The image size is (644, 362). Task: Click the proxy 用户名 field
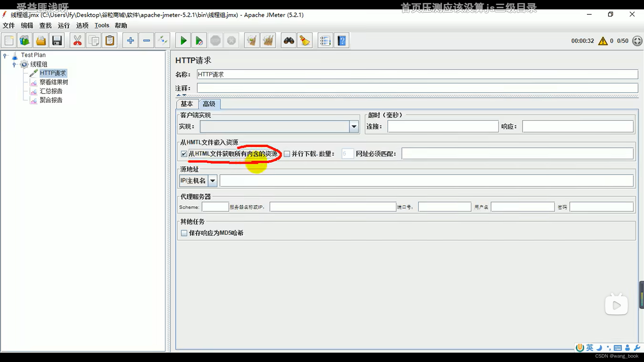pyautogui.click(x=523, y=207)
